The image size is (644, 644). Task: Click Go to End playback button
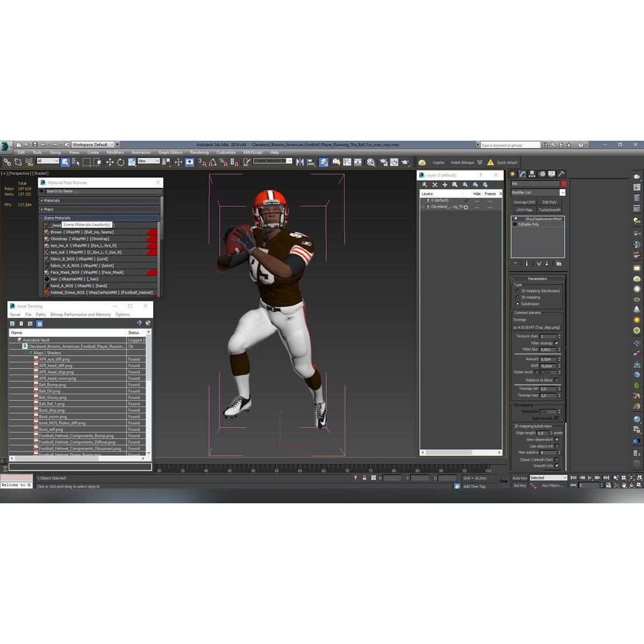point(606,478)
